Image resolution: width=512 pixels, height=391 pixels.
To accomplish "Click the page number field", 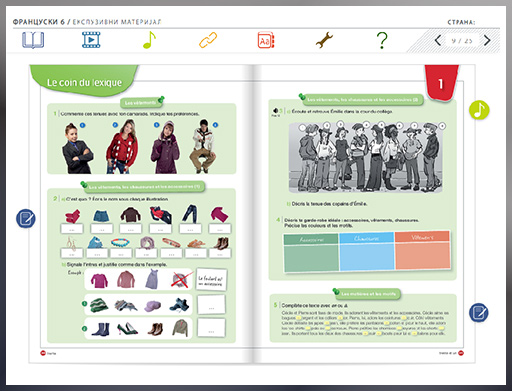I will (462, 41).
